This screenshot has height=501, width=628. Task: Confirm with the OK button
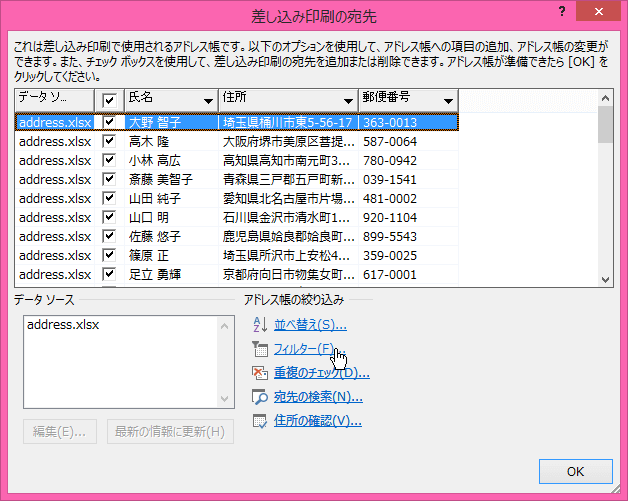pyautogui.click(x=576, y=471)
